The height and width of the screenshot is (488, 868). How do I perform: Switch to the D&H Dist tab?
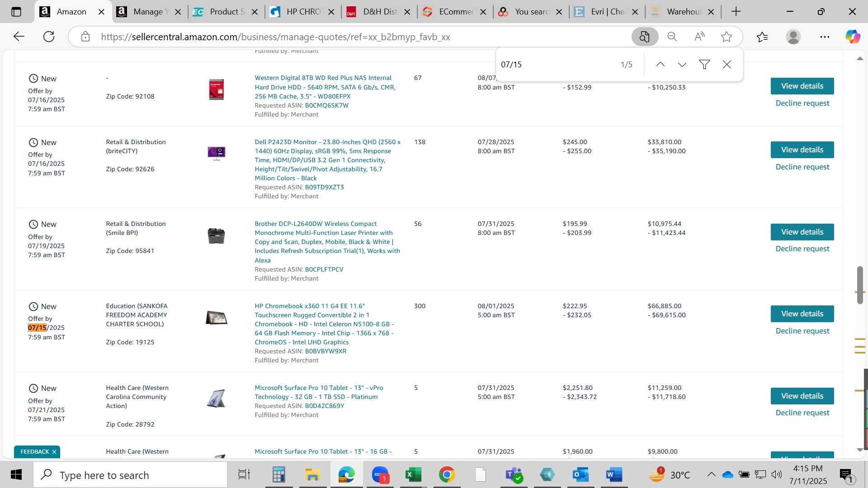[378, 12]
